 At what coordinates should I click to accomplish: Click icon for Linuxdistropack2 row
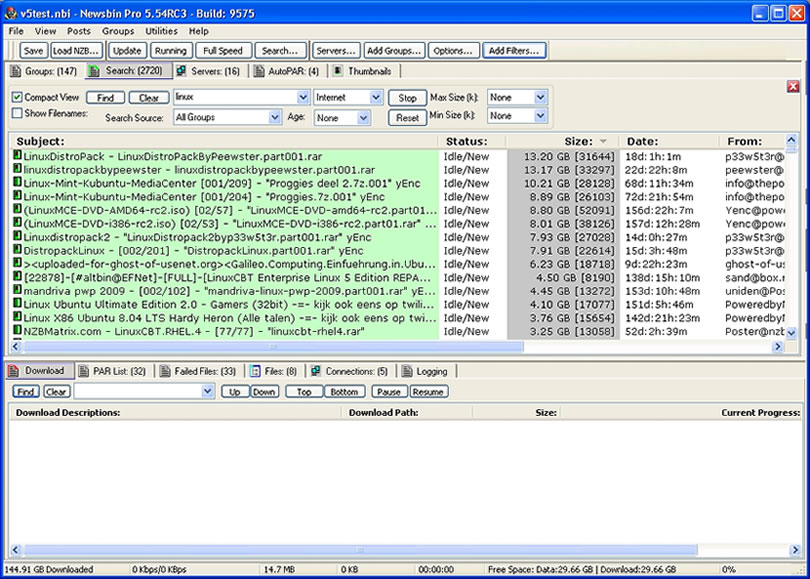[x=17, y=236]
